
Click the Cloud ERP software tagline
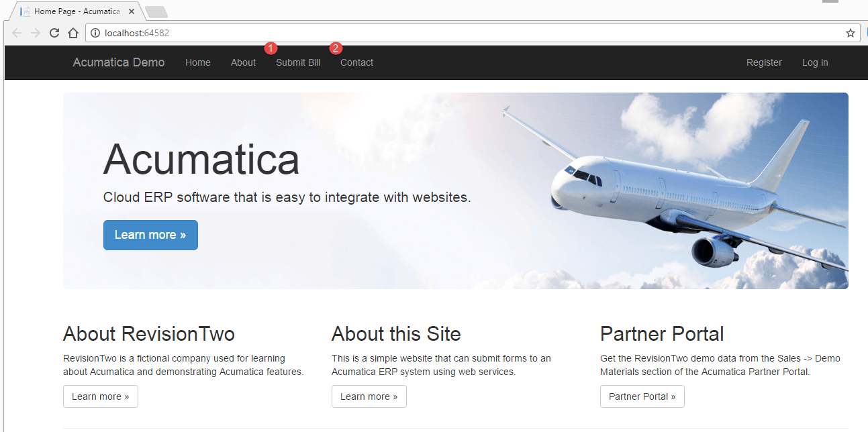point(287,197)
